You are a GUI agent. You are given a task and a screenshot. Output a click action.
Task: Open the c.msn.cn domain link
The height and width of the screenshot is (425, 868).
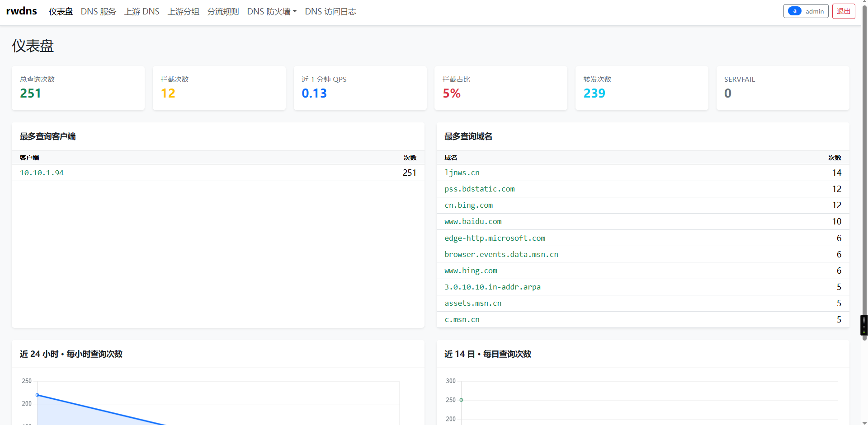[x=462, y=319]
